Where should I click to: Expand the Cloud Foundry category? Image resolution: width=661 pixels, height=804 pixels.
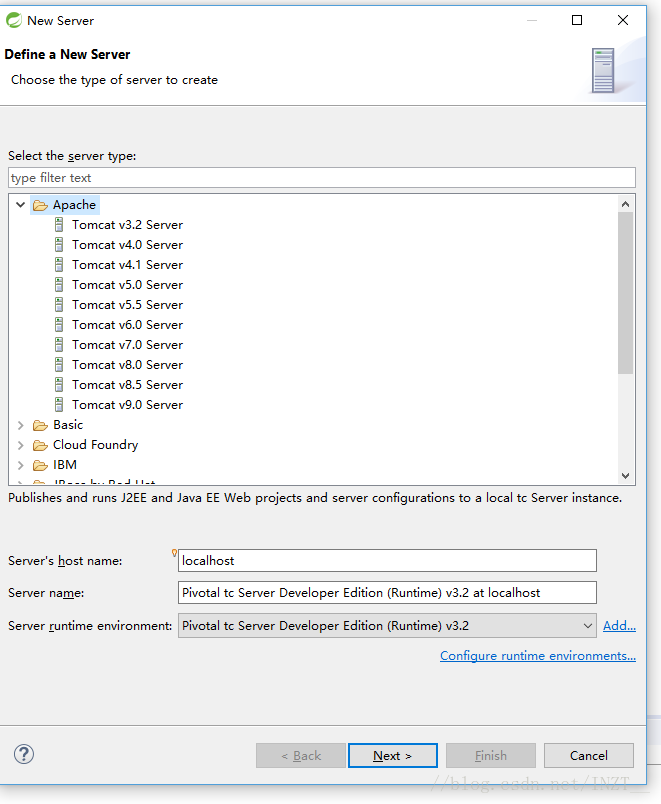(x=21, y=445)
